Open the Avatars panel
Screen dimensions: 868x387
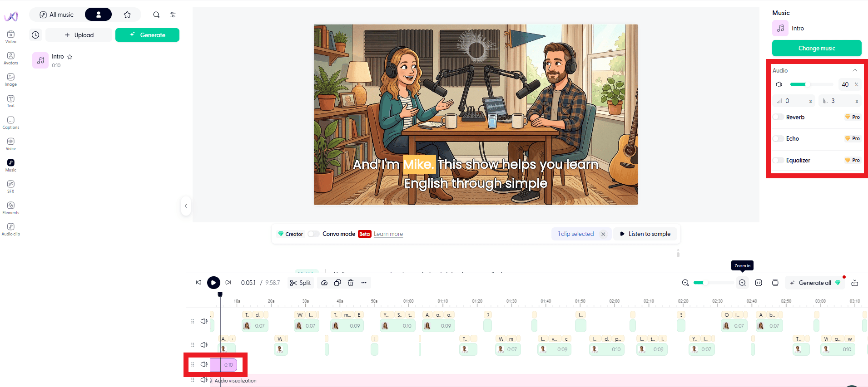click(x=11, y=58)
